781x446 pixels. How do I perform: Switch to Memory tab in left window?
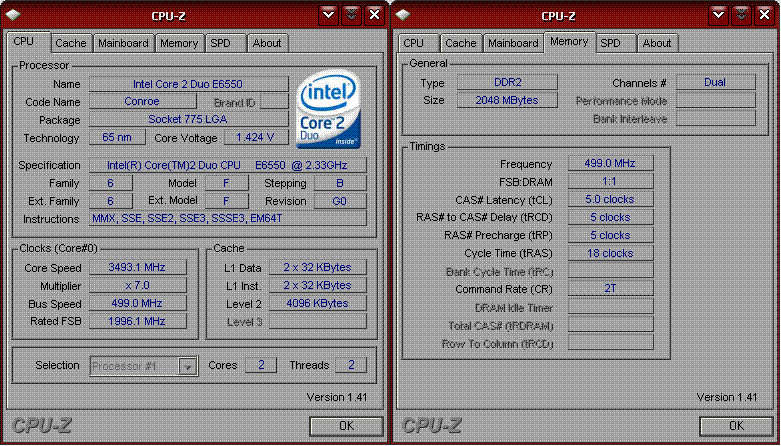tap(179, 43)
